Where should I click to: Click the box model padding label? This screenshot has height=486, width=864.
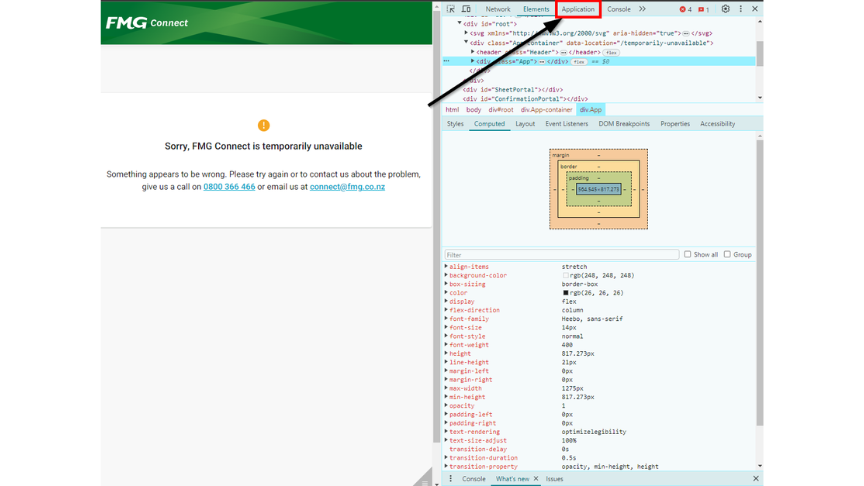tap(579, 178)
